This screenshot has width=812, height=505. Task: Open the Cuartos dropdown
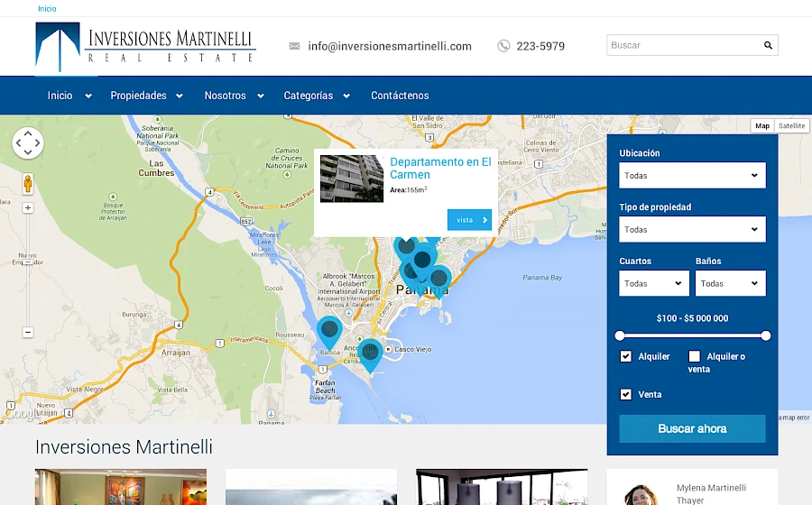coord(654,283)
